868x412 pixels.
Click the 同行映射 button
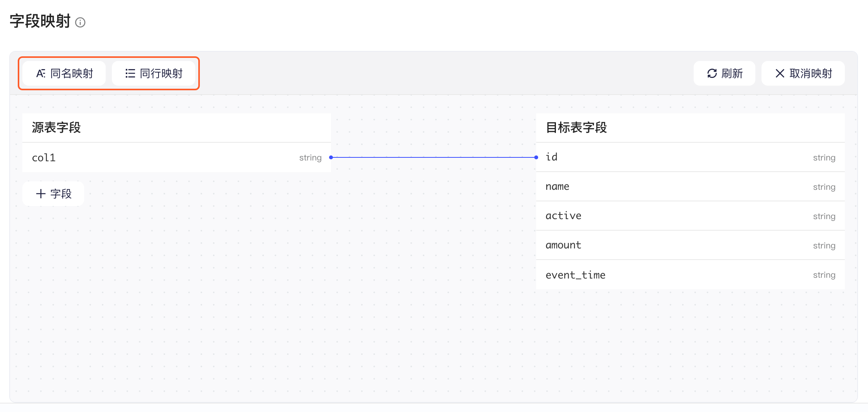[x=154, y=73]
